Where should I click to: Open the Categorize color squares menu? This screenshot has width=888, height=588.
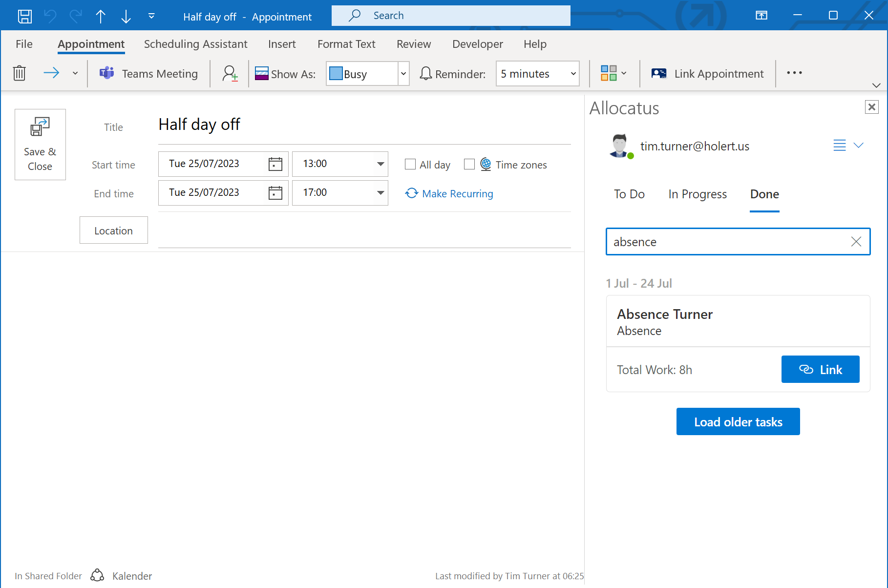(x=613, y=73)
